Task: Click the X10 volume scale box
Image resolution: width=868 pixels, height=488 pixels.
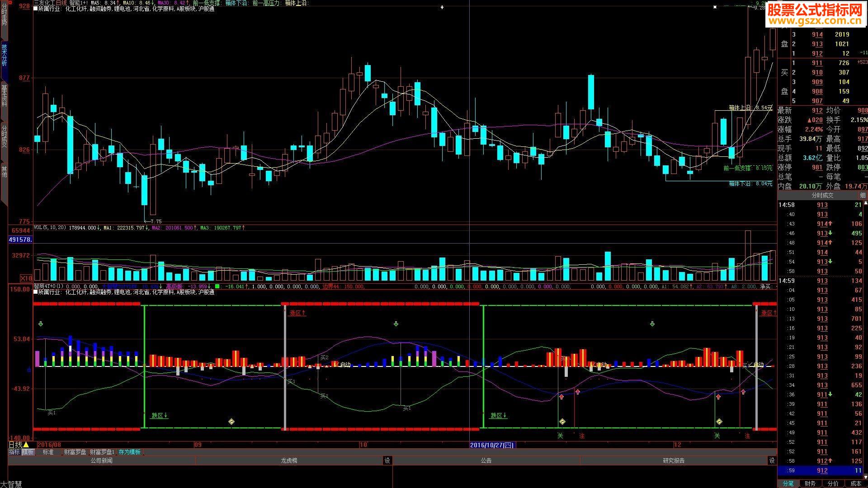Action: point(26,278)
